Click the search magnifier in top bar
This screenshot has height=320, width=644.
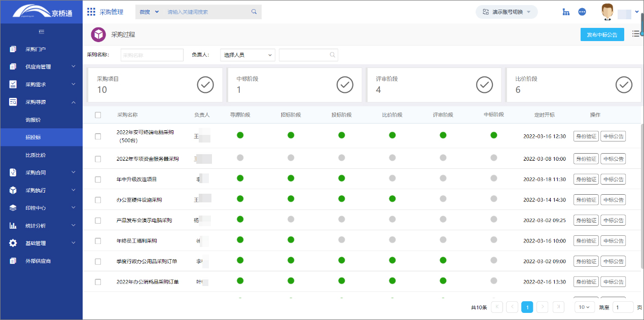click(x=254, y=12)
